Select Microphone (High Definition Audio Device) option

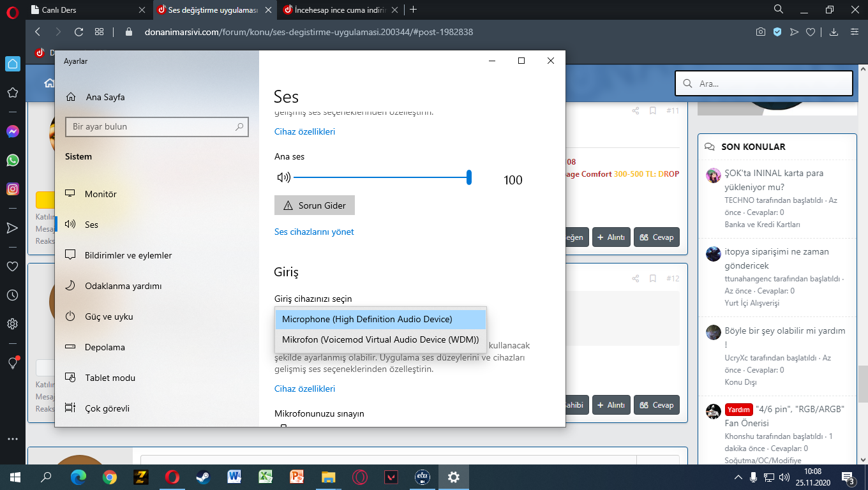[380, 319]
